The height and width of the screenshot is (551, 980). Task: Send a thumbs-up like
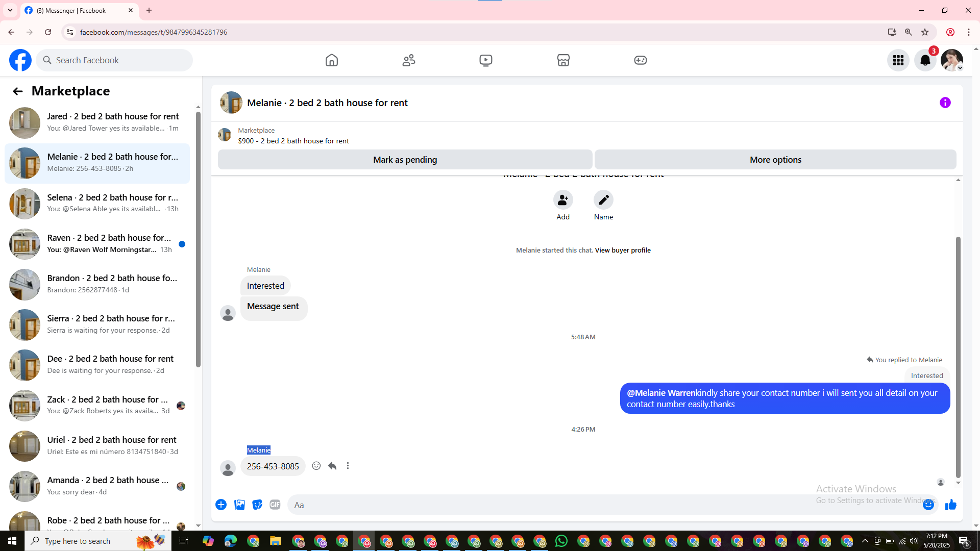(950, 505)
